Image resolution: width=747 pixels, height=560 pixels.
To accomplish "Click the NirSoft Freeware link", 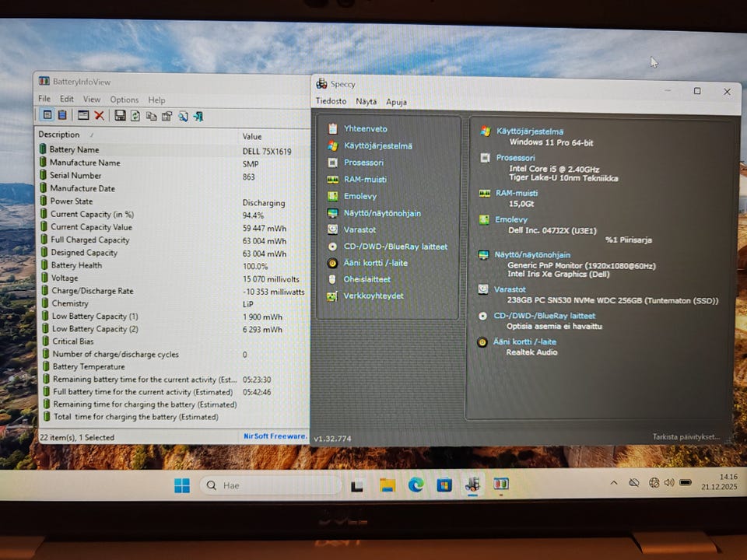I will click(x=275, y=436).
